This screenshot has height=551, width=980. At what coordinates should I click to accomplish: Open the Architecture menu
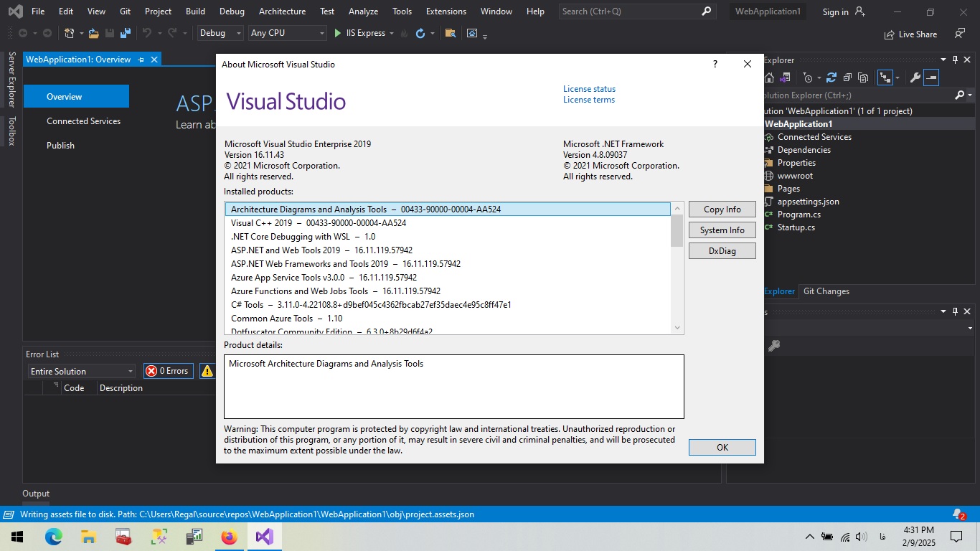[282, 11]
